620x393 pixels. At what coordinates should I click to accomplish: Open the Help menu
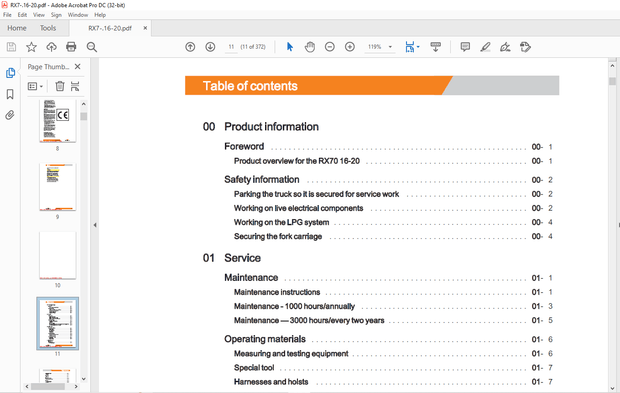click(100, 15)
